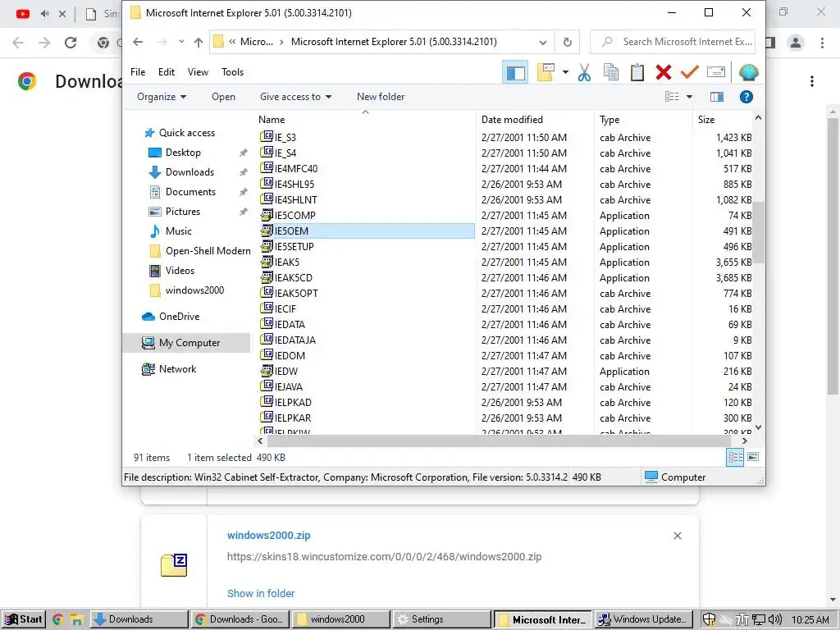Image resolution: width=840 pixels, height=630 pixels.
Task: Go up one folder level arrow
Action: point(199,42)
